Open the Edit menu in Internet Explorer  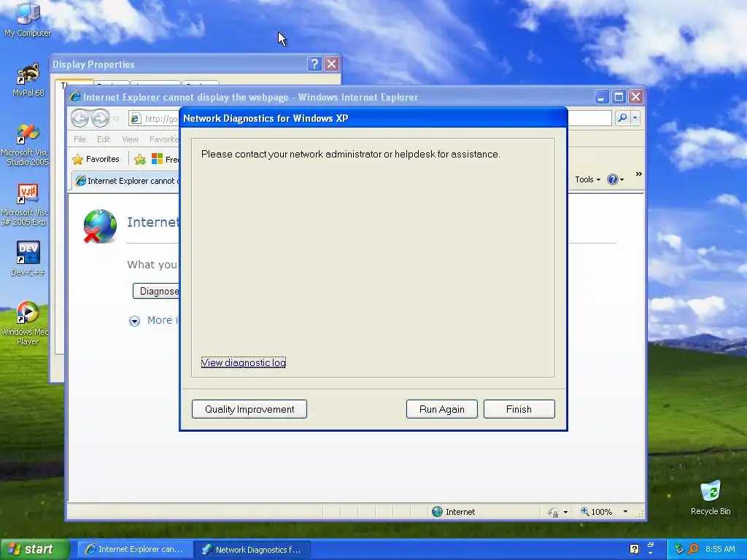104,139
